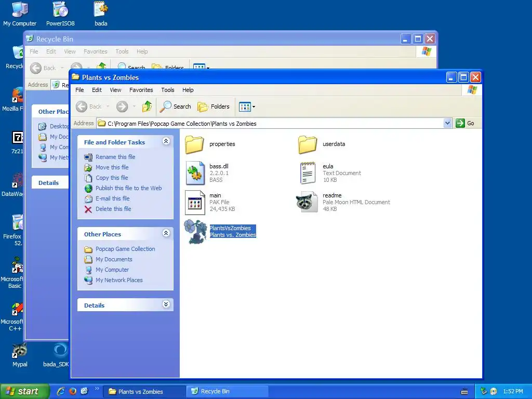Click the address bar path field

[270, 124]
